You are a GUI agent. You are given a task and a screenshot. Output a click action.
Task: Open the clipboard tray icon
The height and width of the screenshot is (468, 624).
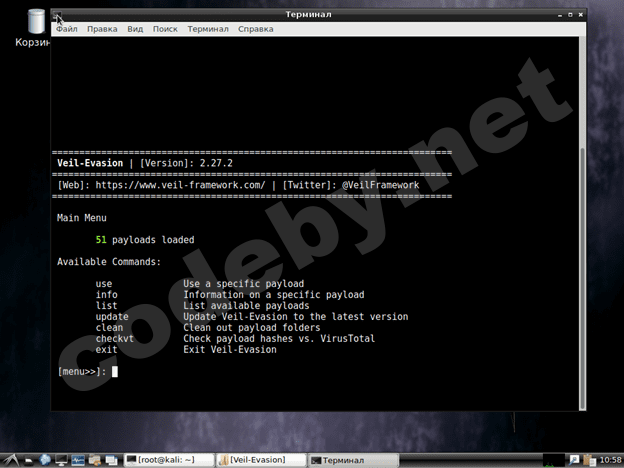tap(589, 460)
